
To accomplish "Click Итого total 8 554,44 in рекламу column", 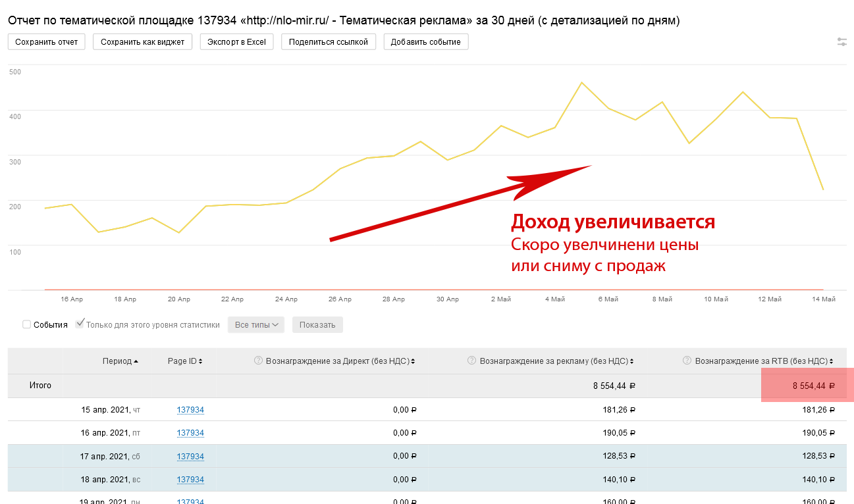I will coord(614,386).
